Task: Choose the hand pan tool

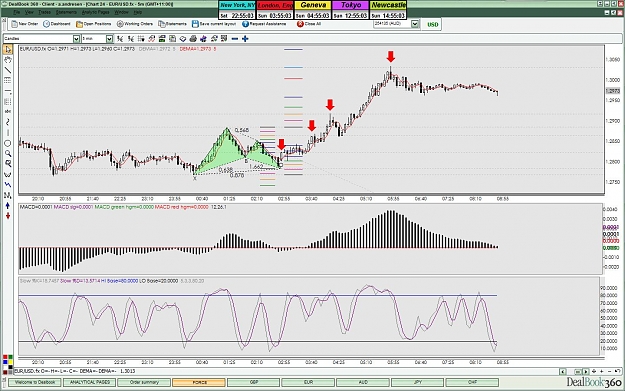Action: coord(8,60)
